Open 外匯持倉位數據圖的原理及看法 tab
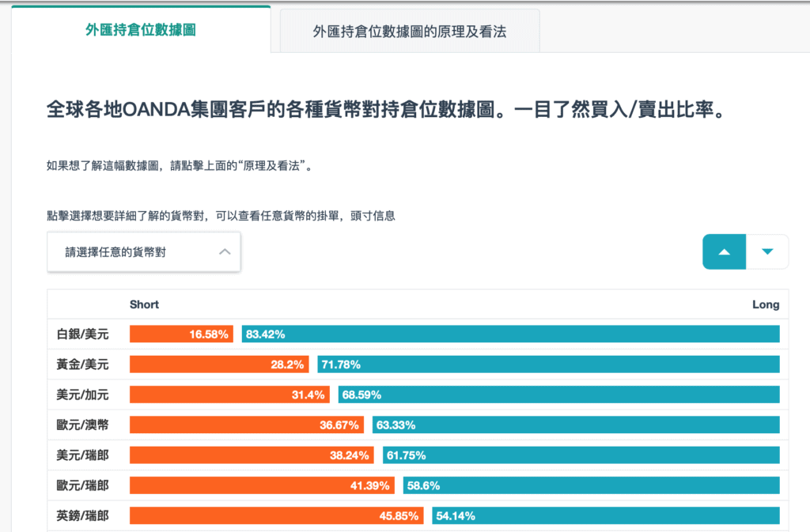 410,31
